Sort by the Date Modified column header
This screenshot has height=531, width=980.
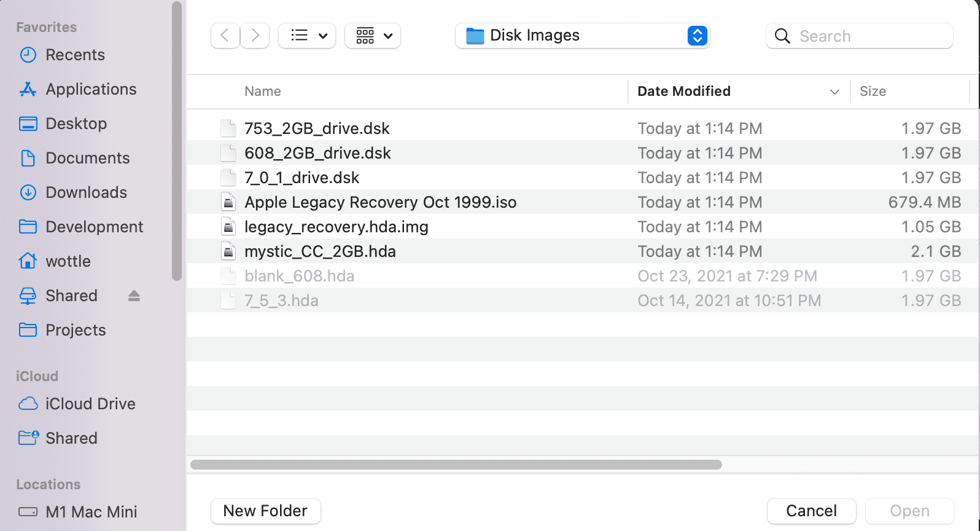pos(684,91)
